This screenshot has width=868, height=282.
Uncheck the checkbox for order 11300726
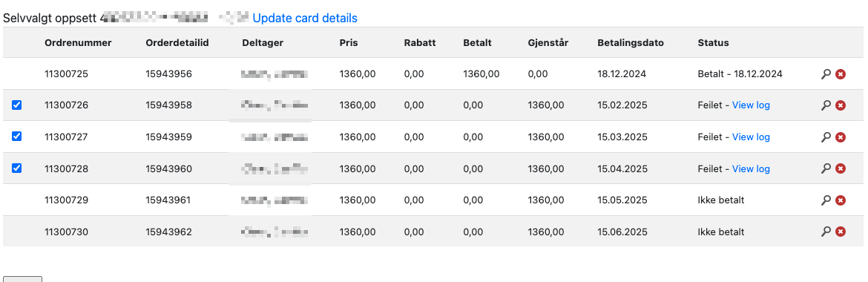16,105
